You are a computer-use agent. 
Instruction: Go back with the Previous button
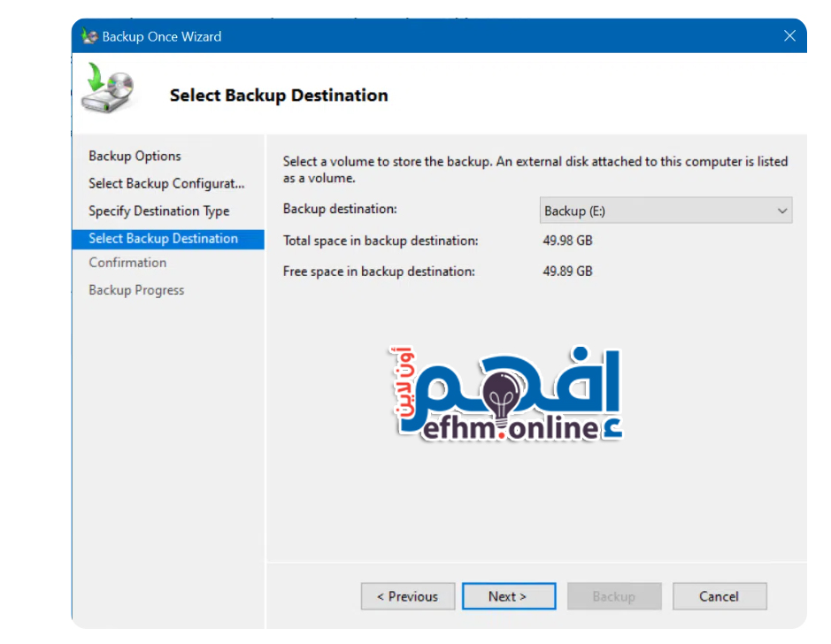click(407, 596)
